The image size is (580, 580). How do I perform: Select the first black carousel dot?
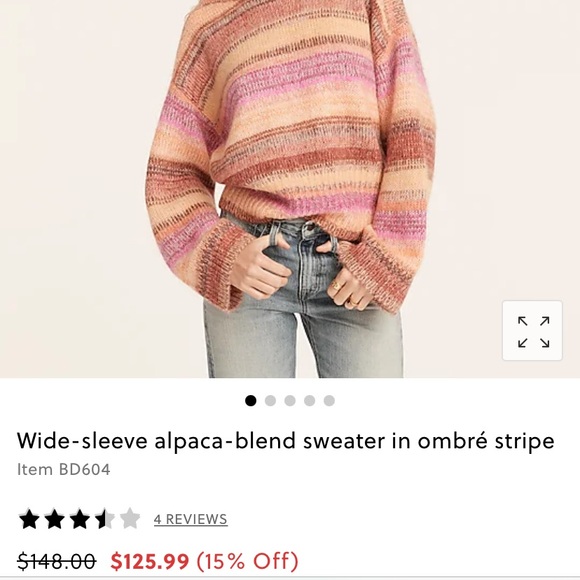point(251,401)
